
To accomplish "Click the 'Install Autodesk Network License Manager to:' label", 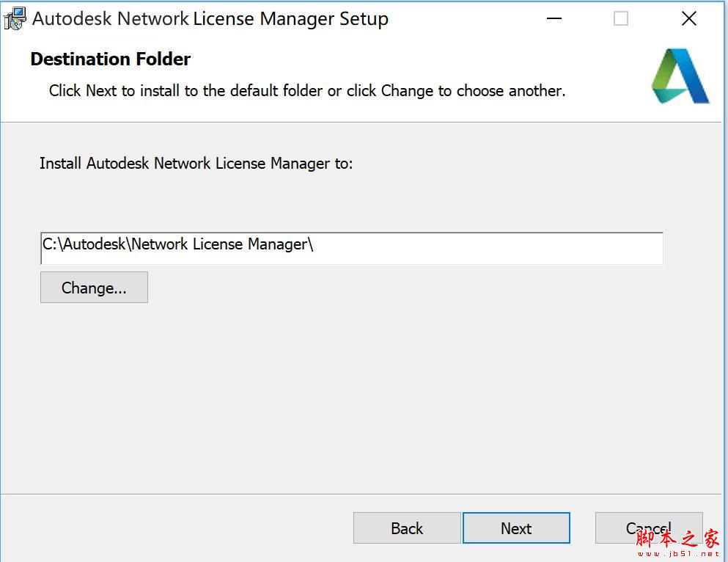I will pyautogui.click(x=196, y=163).
